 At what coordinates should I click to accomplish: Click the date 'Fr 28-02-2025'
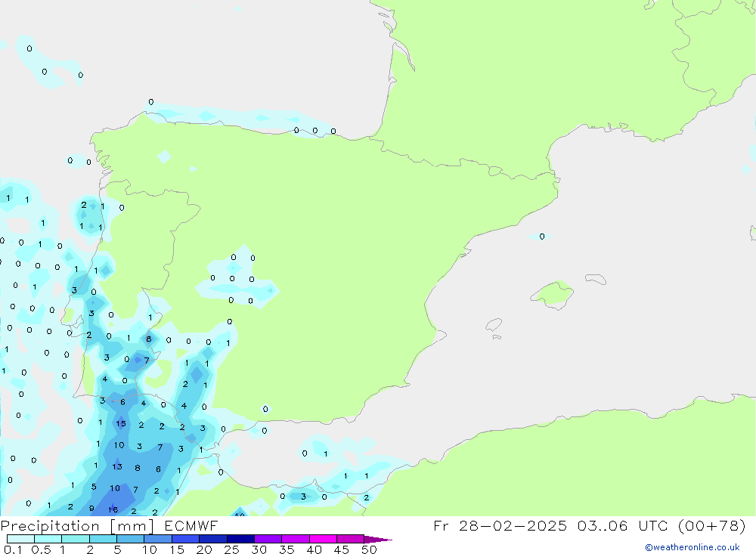point(500,526)
